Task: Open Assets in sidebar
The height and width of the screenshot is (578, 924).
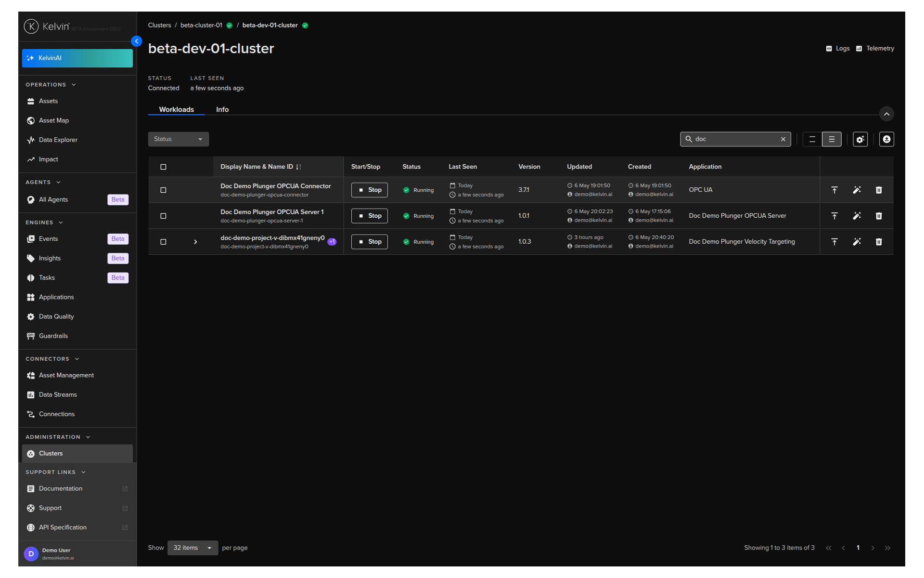Action: point(77,101)
